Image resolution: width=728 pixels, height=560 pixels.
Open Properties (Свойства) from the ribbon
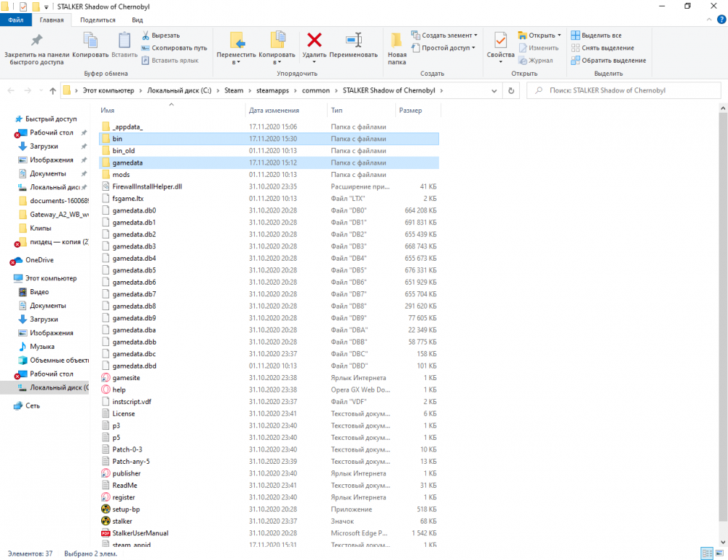[x=500, y=41]
